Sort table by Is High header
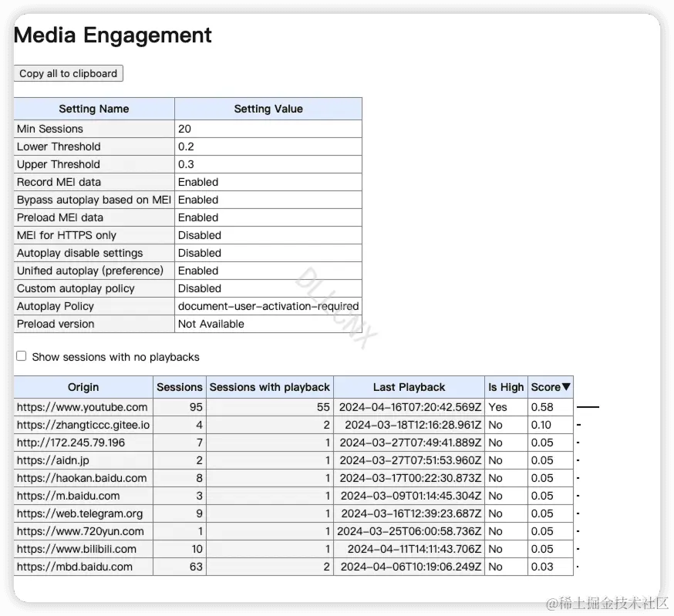 pos(506,387)
